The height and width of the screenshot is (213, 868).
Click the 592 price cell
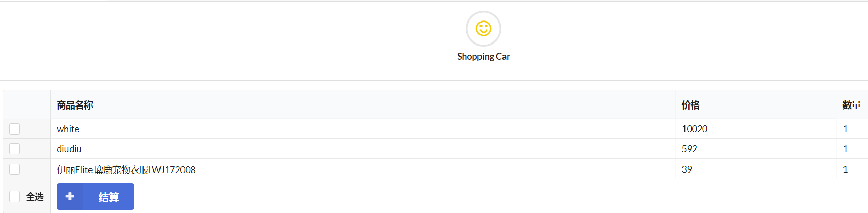689,149
